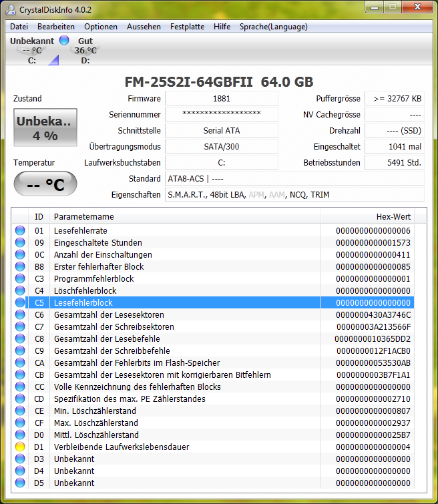Click status orb of D5 Unbekannt row
This screenshot has width=438, height=504.
tap(20, 483)
